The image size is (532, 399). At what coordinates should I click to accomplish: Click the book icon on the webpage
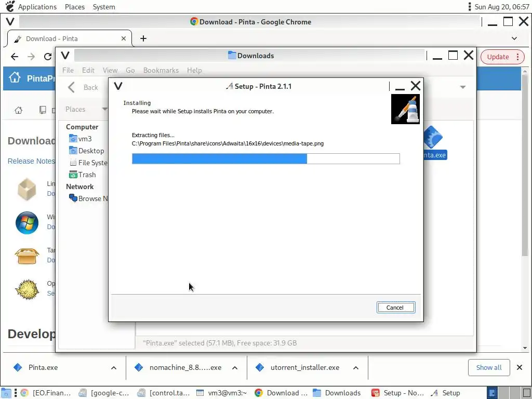[43, 110]
